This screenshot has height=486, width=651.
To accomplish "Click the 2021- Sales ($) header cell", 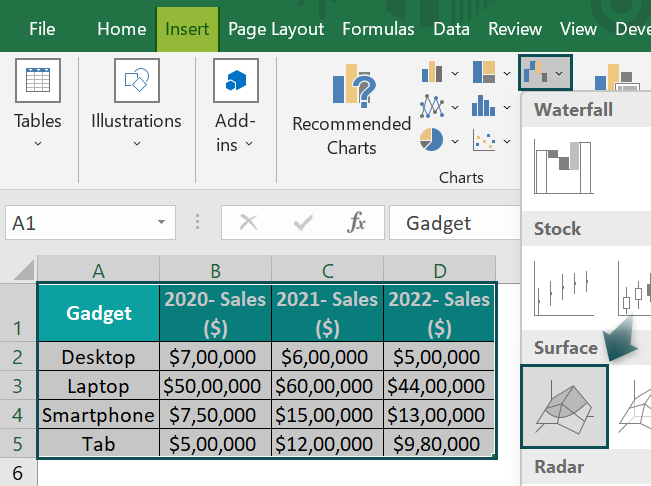I will 327,313.
